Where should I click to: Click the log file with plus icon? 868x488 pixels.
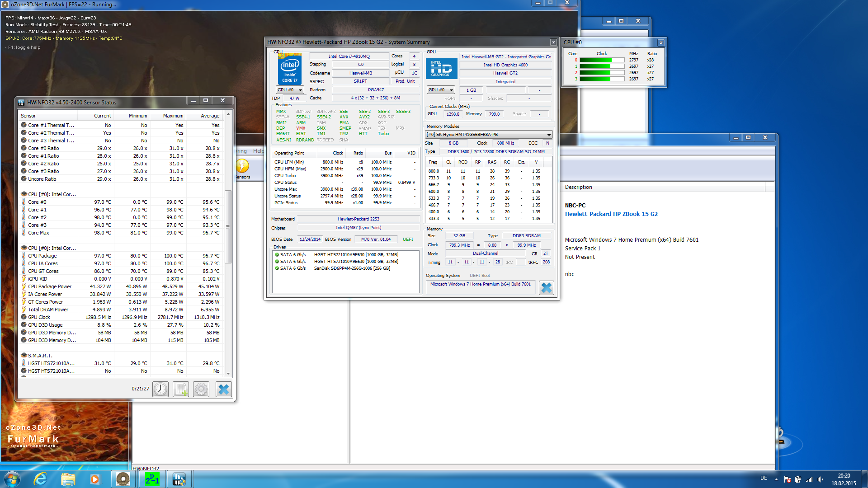click(181, 389)
